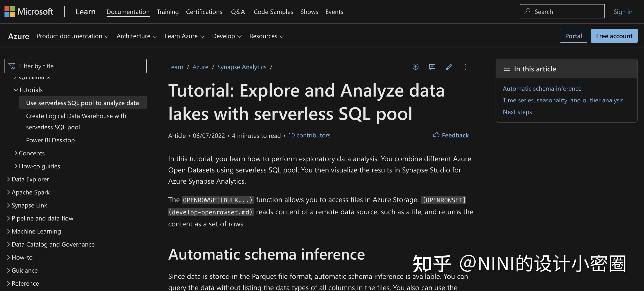Click the filter funnel icon

(x=12, y=66)
